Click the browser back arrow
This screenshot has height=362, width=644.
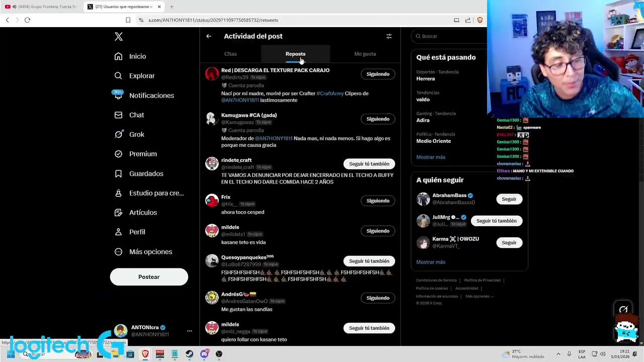click(7, 20)
